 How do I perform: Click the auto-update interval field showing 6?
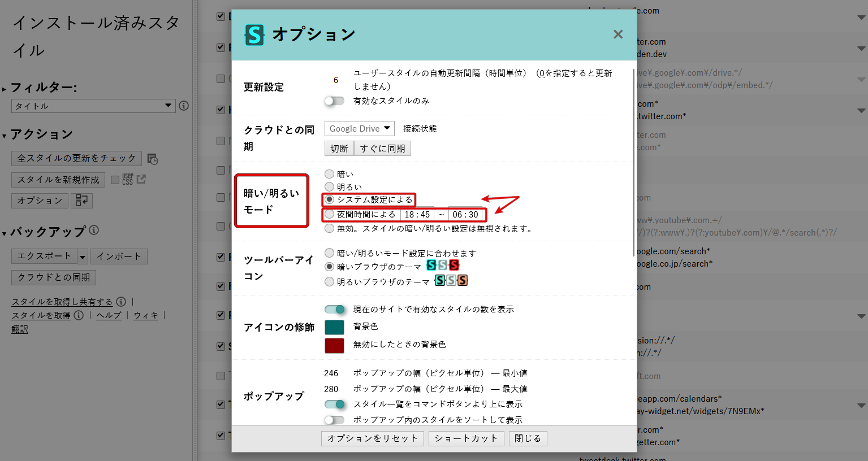tap(336, 80)
